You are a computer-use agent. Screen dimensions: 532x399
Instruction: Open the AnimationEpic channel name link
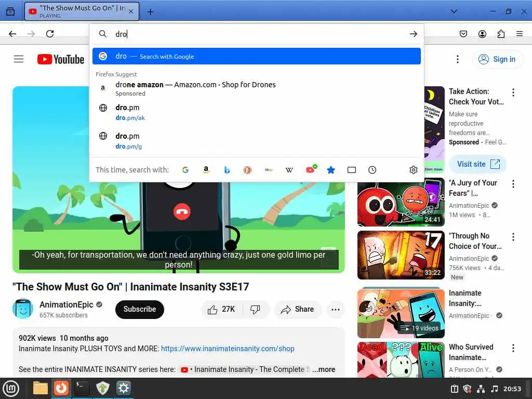[x=66, y=304]
